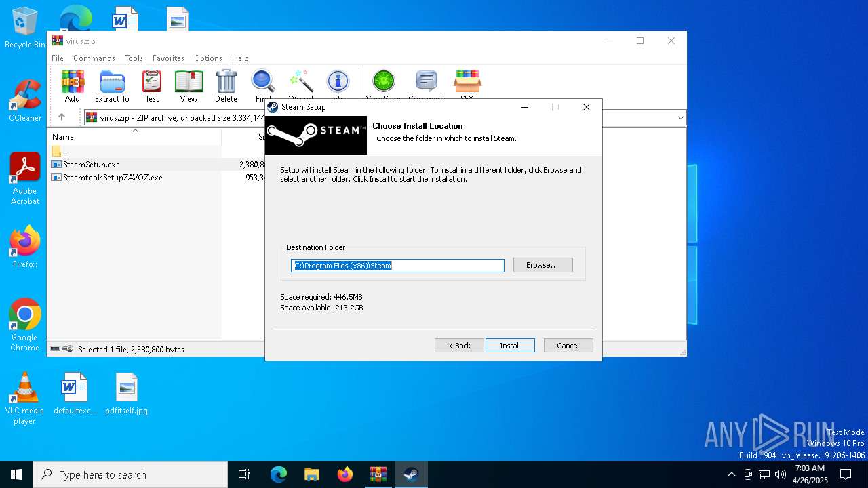Expand the WinRAR address bar dropdown
The height and width of the screenshot is (488, 868).
680,117
